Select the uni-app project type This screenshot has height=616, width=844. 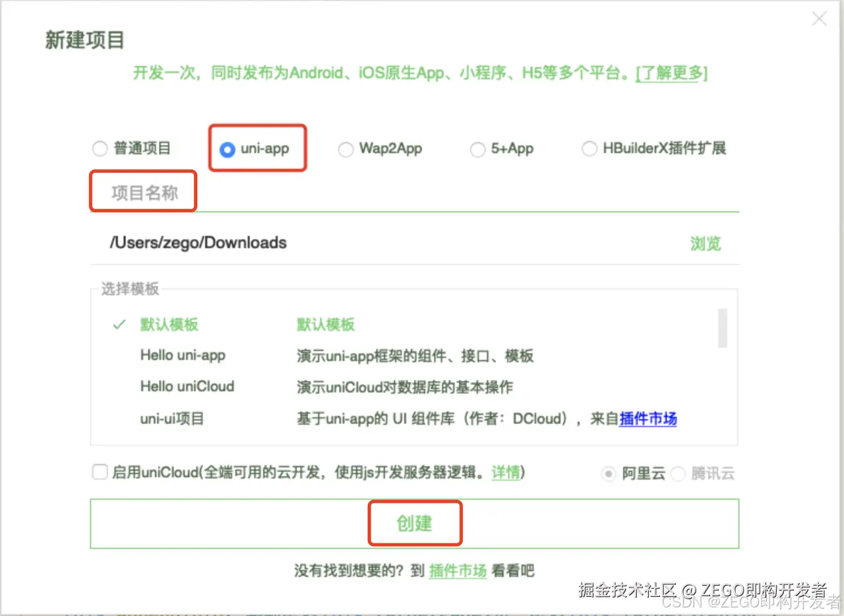click(x=227, y=150)
